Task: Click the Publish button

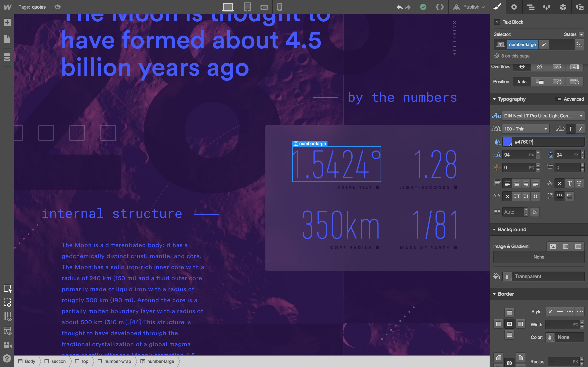Action: 471,7
